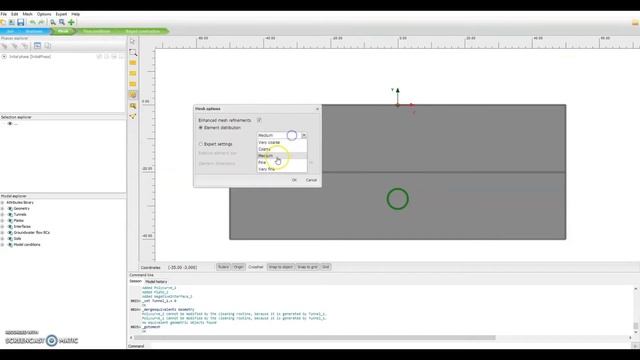Open the Model history tab in the command line
The width and height of the screenshot is (640, 360).
pos(156,282)
